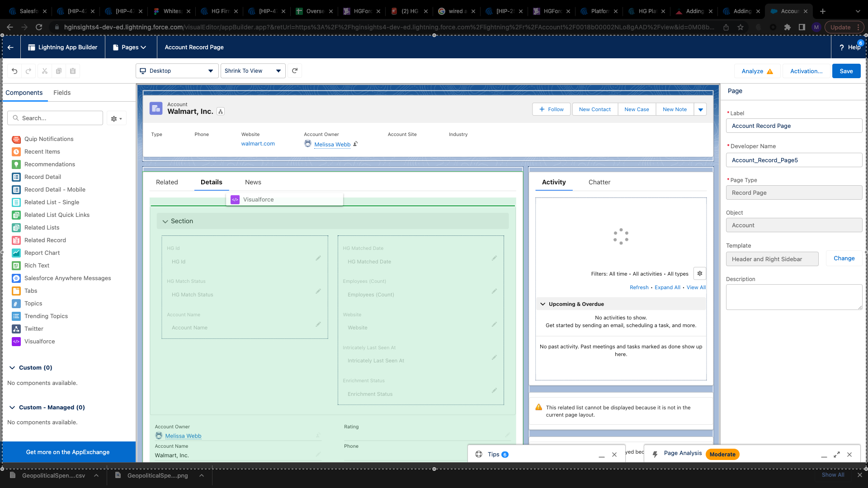Toggle Follow on the Walmart account

(551, 109)
